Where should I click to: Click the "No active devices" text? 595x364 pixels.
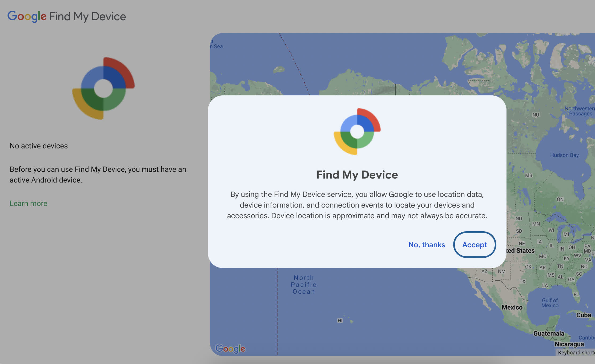click(x=39, y=146)
